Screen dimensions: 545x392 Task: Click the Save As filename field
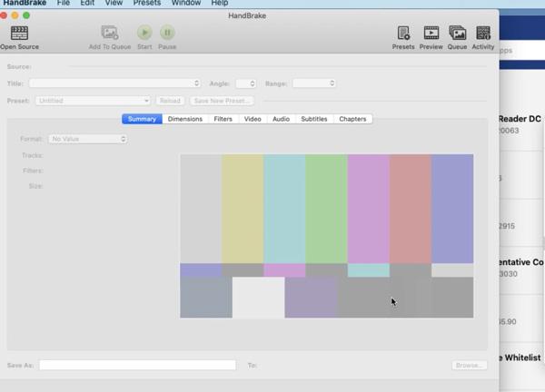[138, 365]
